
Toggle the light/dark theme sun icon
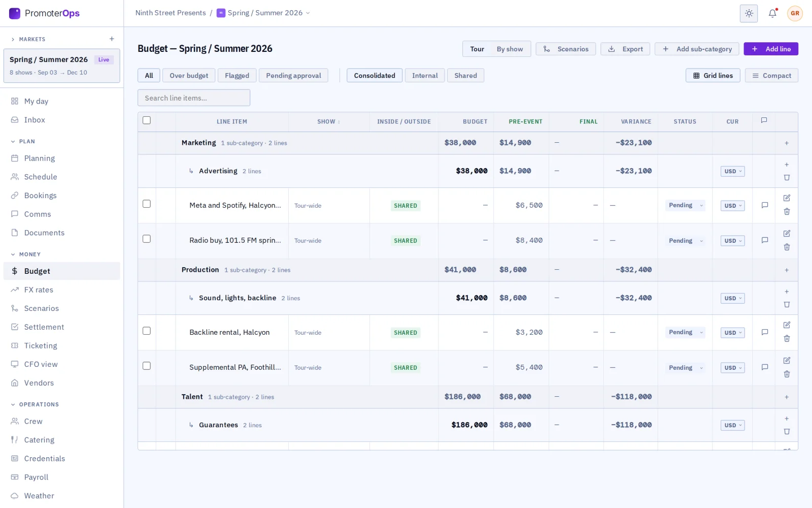[x=749, y=13]
